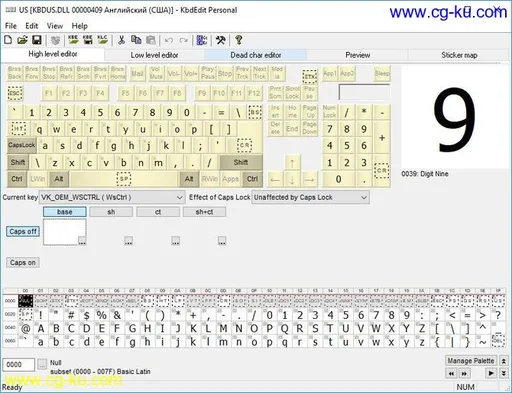Click the Redo arrow icon
The image size is (512, 393).
tap(184, 41)
